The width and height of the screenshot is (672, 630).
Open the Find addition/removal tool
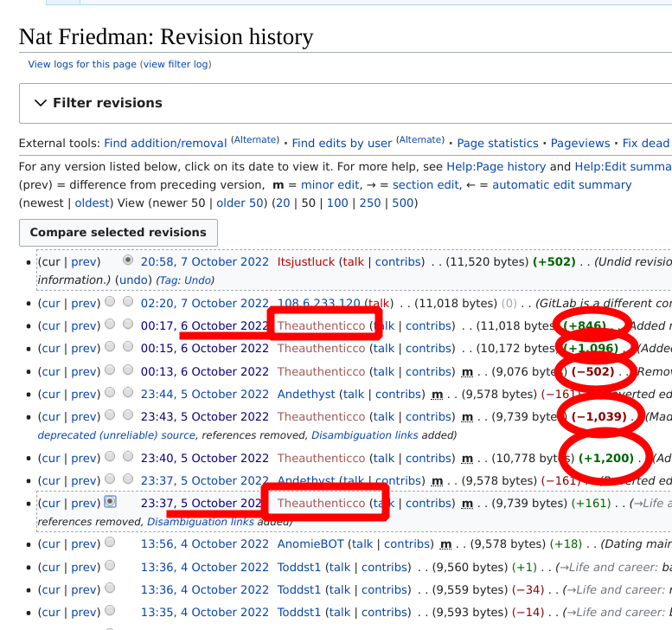click(165, 144)
